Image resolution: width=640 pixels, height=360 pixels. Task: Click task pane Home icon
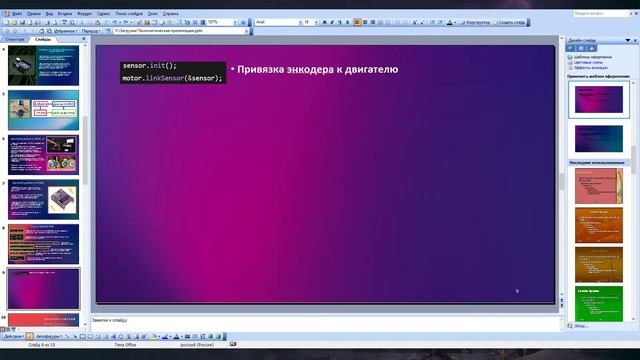tap(591, 48)
